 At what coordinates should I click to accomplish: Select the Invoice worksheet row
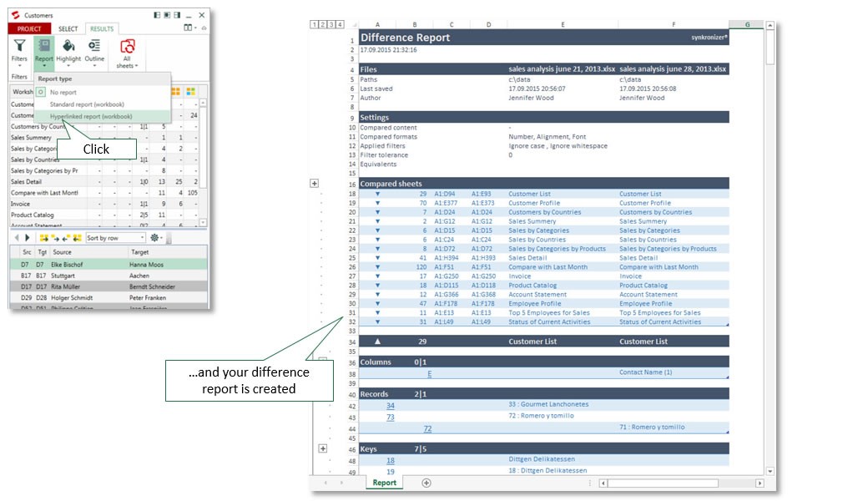(x=104, y=204)
